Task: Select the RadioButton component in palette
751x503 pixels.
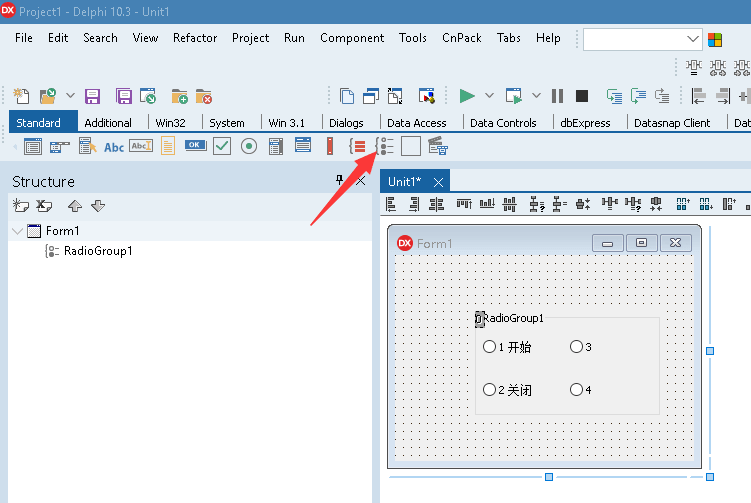Action: [x=249, y=146]
